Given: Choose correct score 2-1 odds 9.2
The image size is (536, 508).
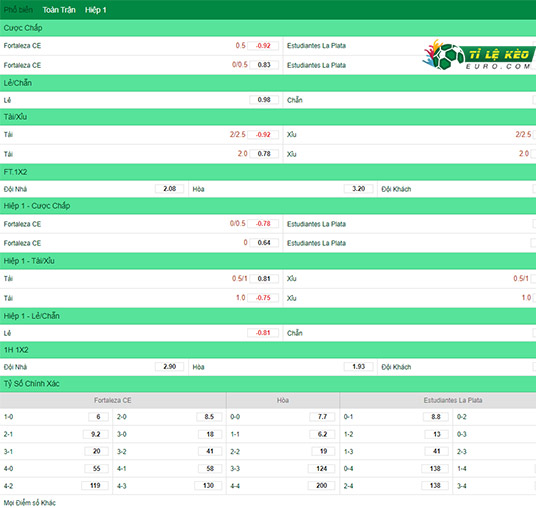Looking at the screenshot, I should pyautogui.click(x=96, y=434).
